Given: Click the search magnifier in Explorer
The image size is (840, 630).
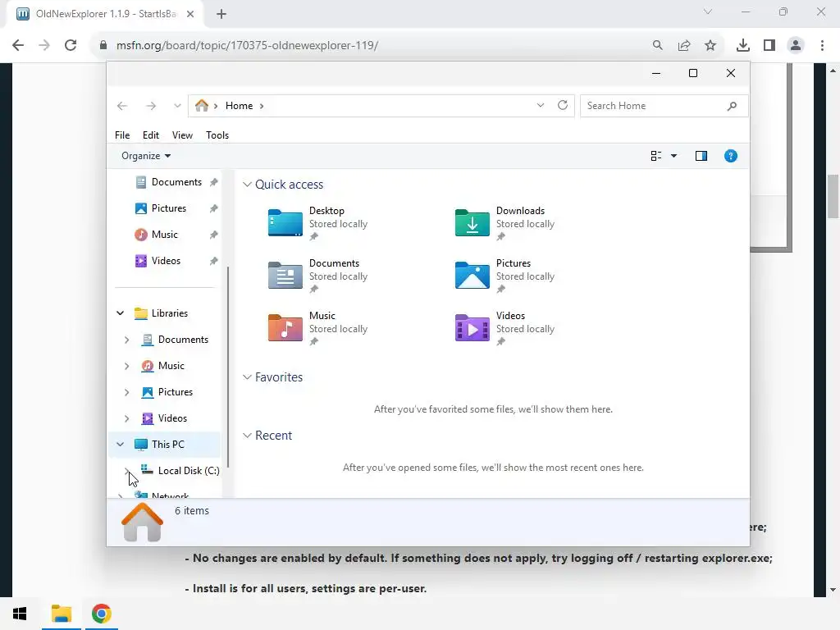Looking at the screenshot, I should click(x=732, y=106).
